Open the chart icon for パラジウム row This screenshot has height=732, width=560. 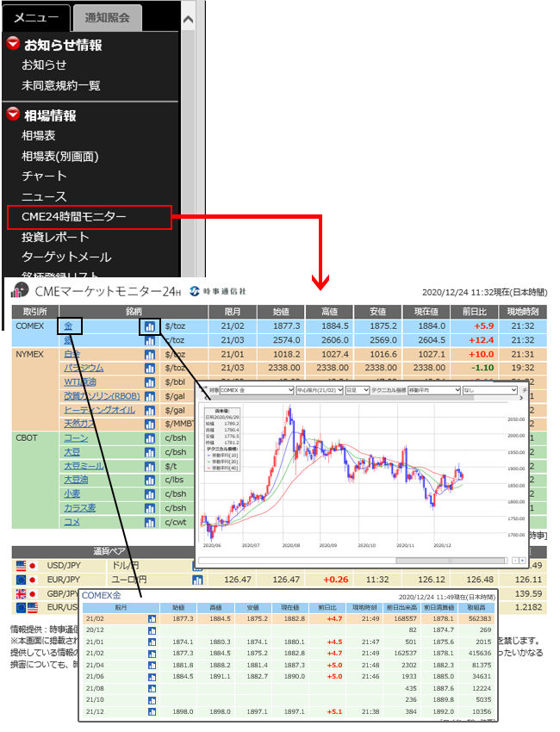tap(149, 369)
